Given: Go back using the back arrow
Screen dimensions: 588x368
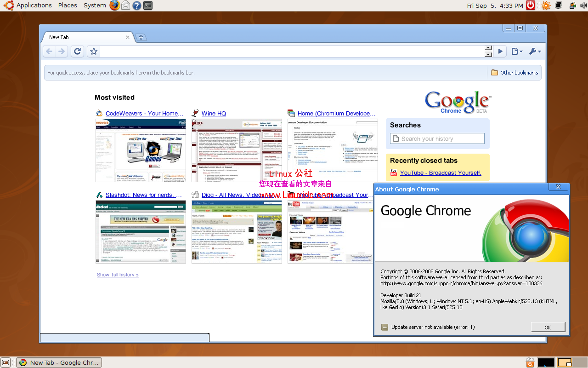Looking at the screenshot, I should tap(49, 51).
